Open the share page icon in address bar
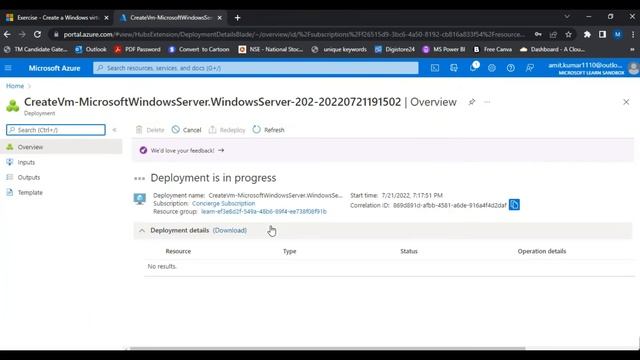Viewport: 640px width, 360px height. (553, 35)
